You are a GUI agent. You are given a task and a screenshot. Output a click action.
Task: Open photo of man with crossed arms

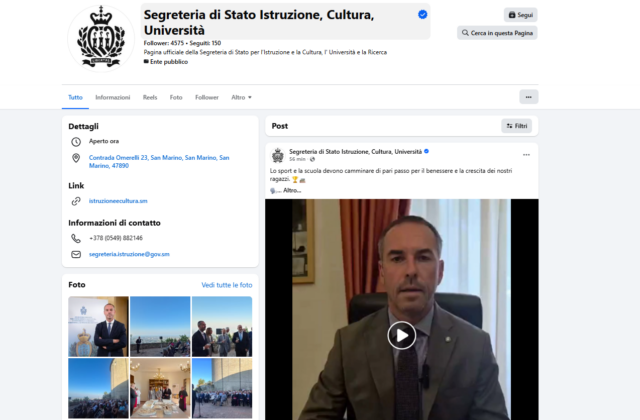pos(98,327)
